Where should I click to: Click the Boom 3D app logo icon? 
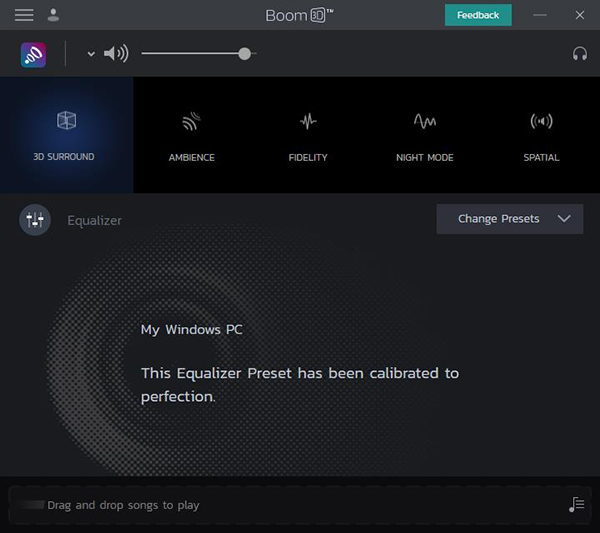point(33,54)
